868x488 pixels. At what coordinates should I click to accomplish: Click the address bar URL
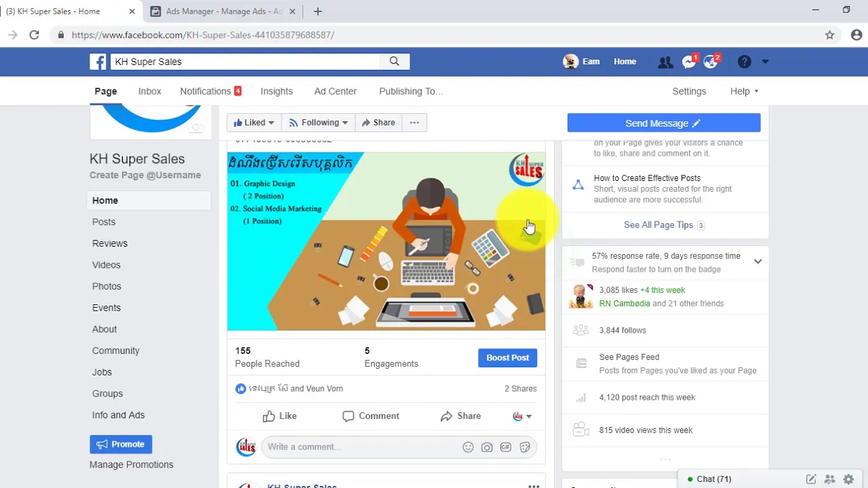203,35
